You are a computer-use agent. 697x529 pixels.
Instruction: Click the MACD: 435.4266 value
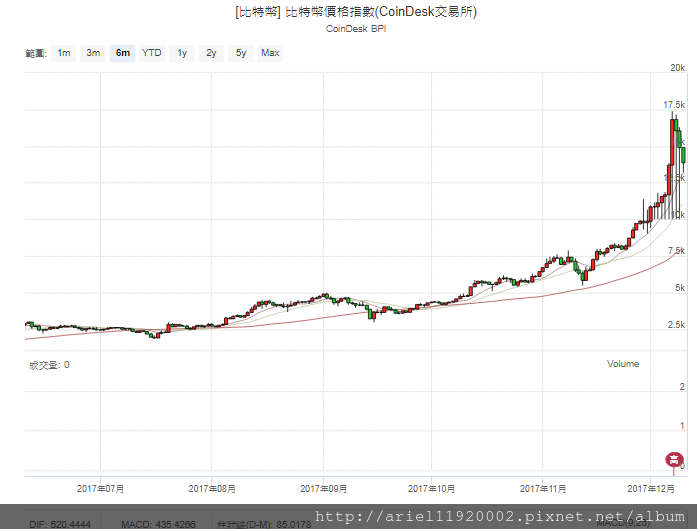[x=158, y=525]
